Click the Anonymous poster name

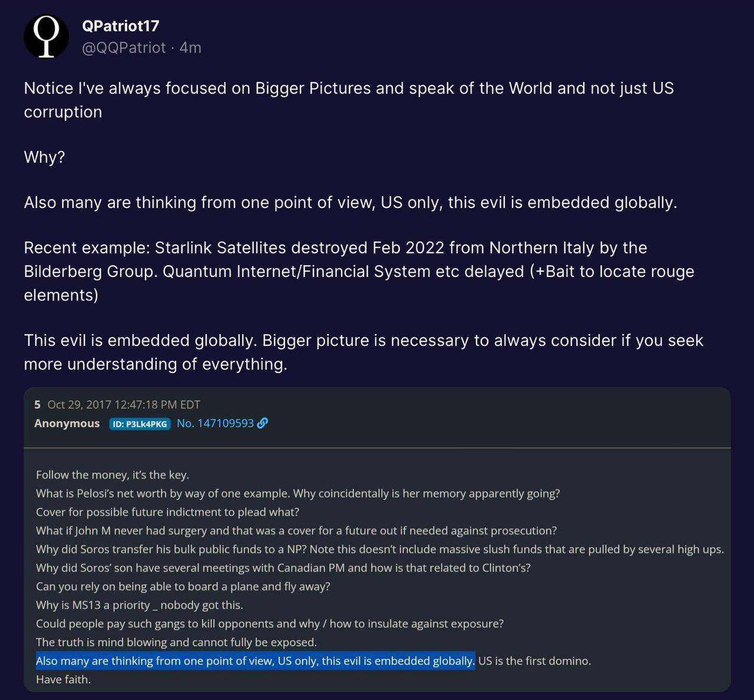click(x=67, y=423)
